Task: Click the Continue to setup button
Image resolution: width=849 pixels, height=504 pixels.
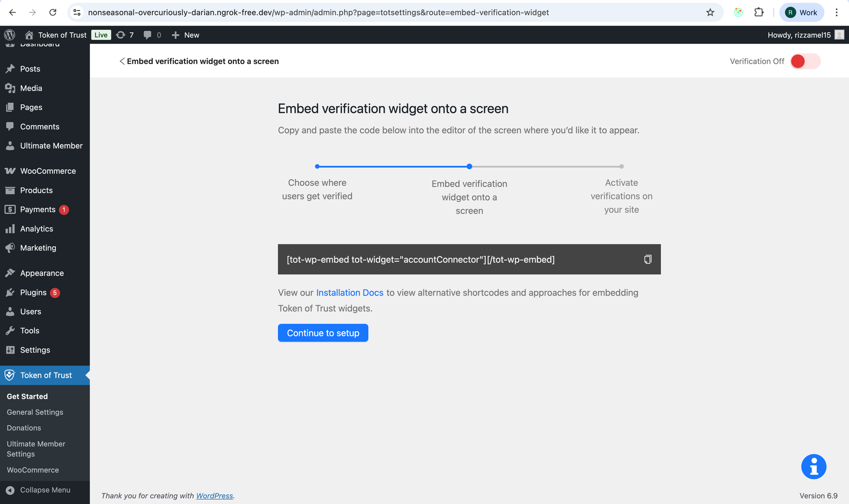Action: [323, 333]
